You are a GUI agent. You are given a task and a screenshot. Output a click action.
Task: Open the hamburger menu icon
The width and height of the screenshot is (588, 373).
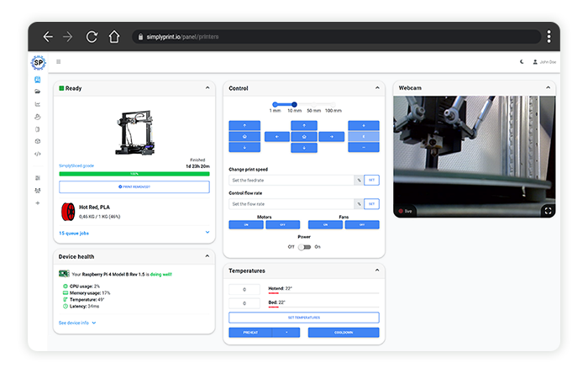[x=58, y=61]
